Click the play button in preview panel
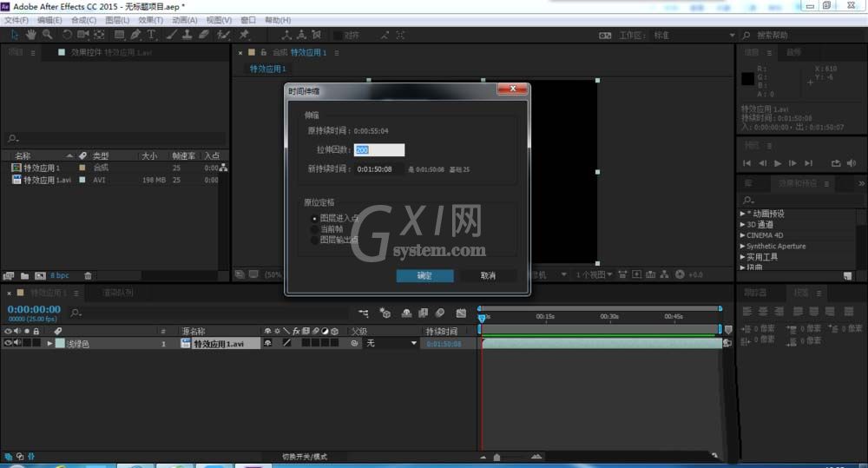This screenshot has height=468, width=868. pyautogui.click(x=778, y=163)
